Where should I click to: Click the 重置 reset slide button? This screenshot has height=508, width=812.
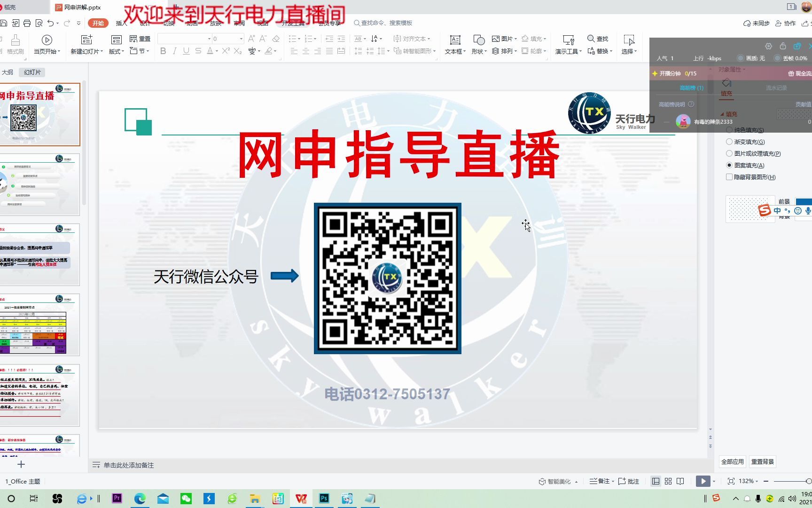[140, 39]
